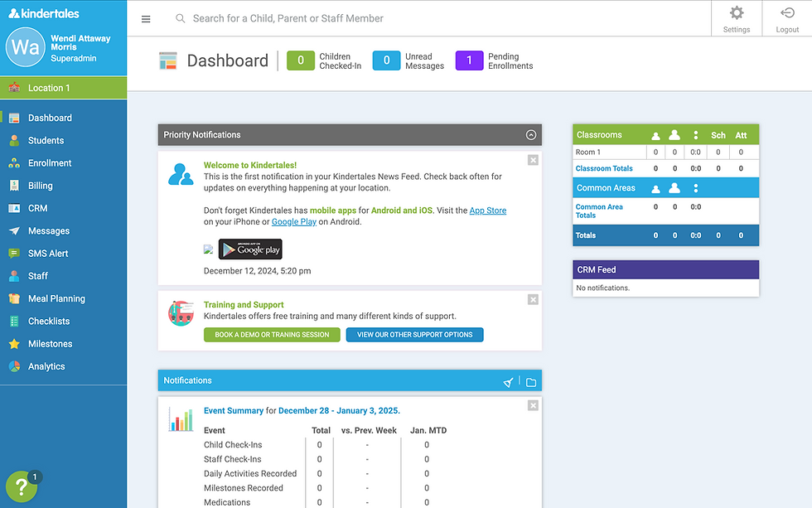812x508 pixels.
Task: Click the Att column header
Action: point(741,135)
